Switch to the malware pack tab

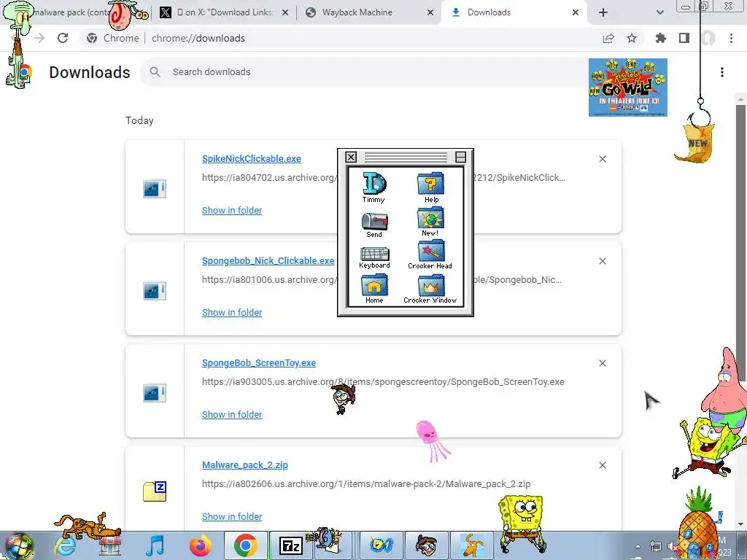pos(71,12)
